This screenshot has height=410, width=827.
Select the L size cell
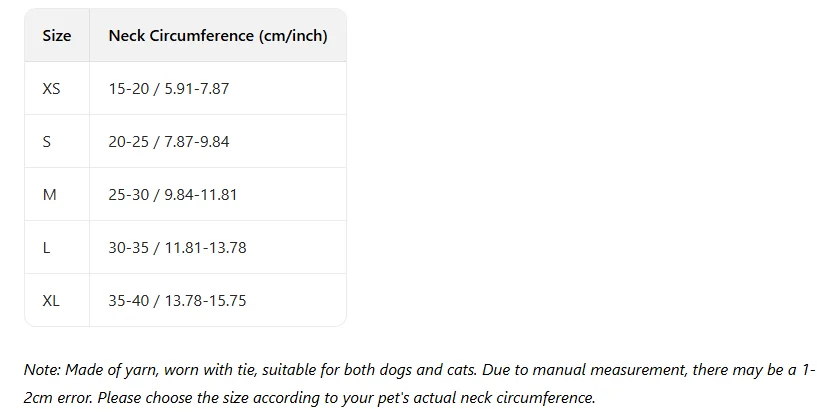click(x=46, y=247)
